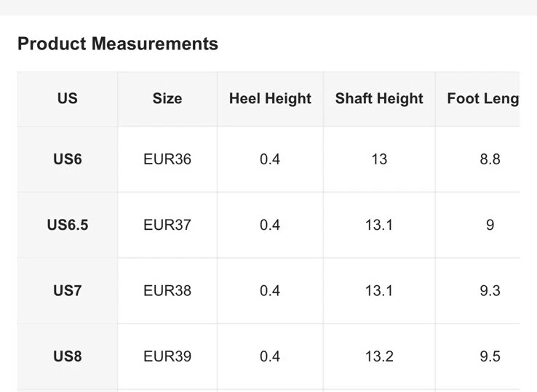Click shaft height 13 in US6 row

379,159
